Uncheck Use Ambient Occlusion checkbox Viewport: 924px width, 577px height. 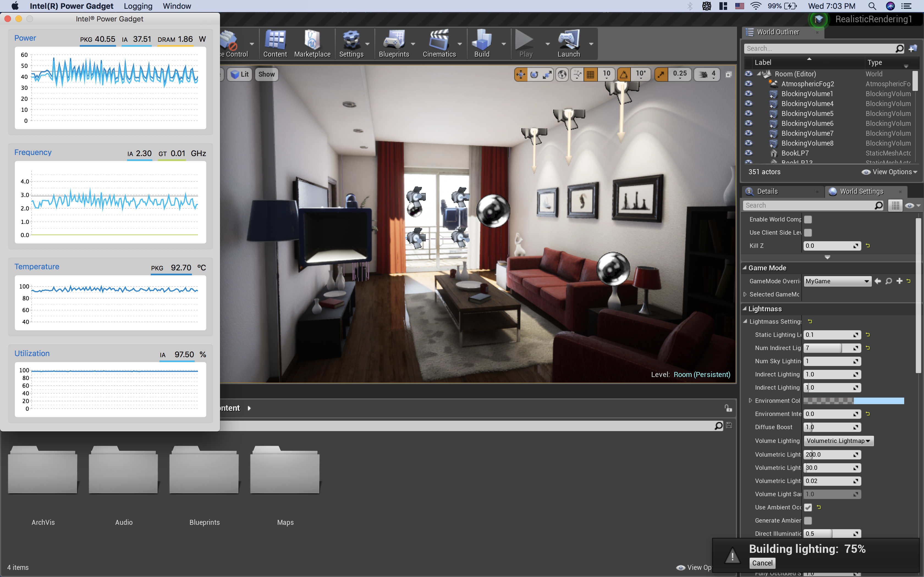(x=808, y=507)
